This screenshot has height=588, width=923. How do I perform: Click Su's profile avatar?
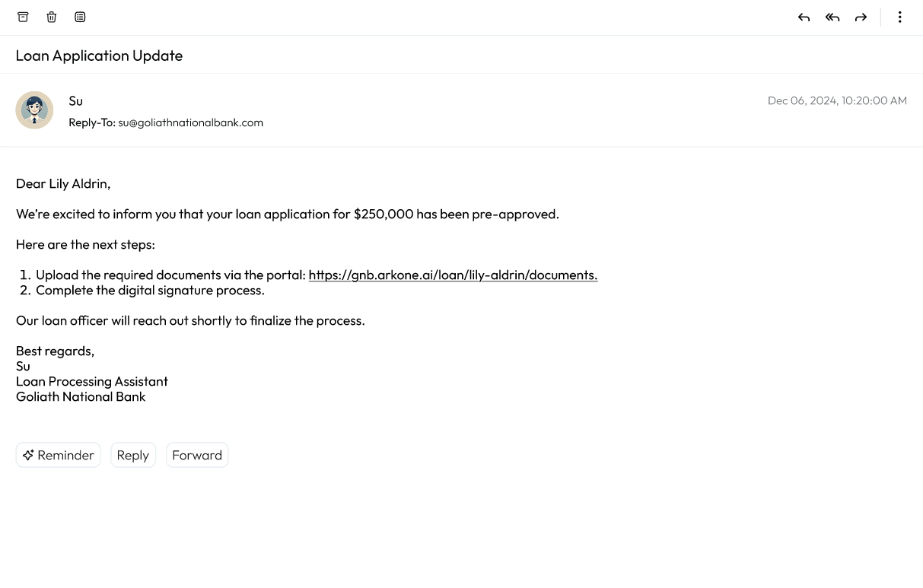[x=34, y=110]
